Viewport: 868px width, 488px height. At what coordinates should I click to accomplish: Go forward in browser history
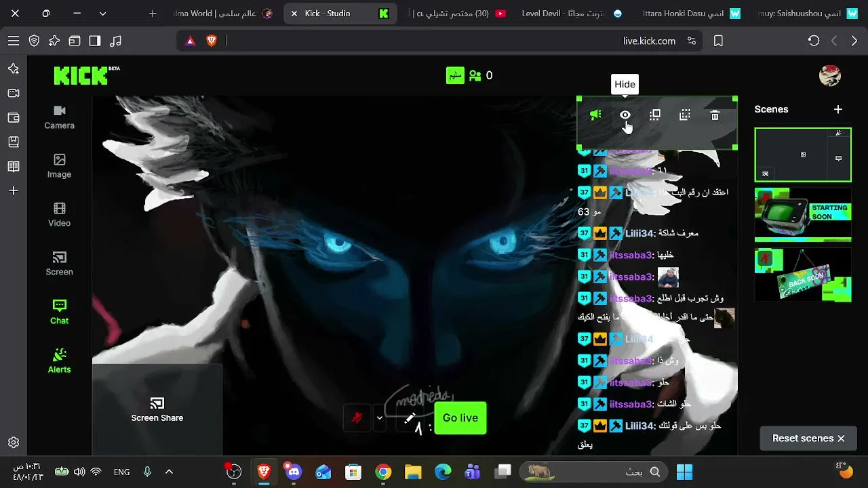point(834,41)
